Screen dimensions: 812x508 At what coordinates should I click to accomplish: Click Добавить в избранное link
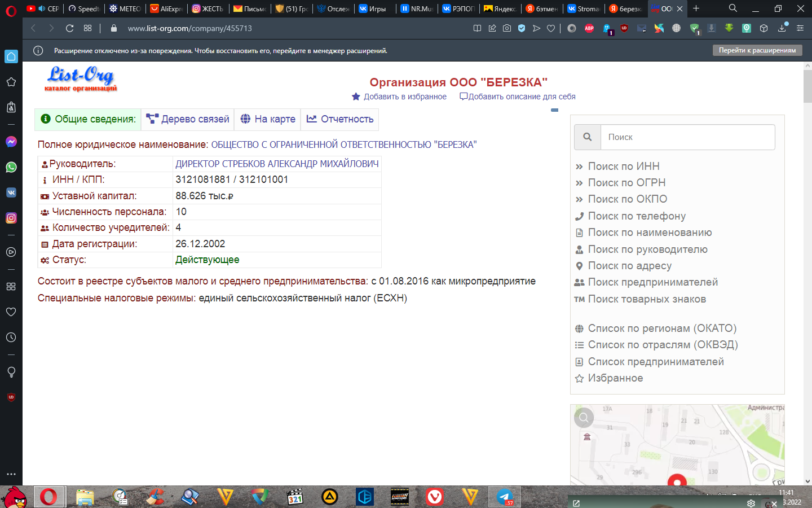(404, 97)
